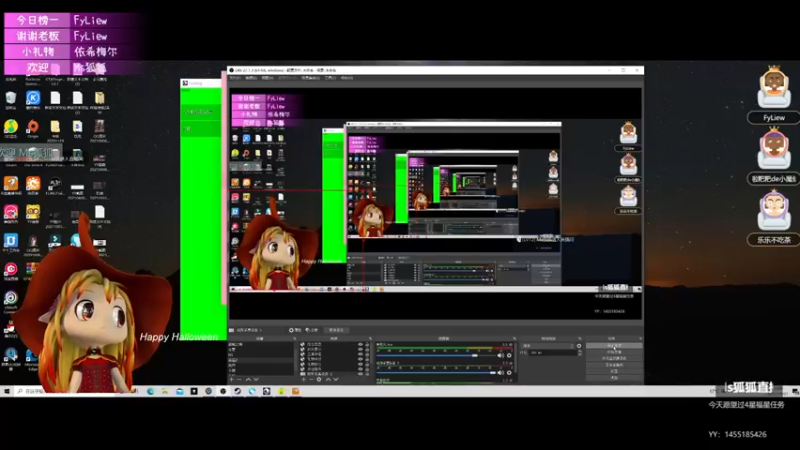
Task: Toggle the checkbox of the fourth source row
Action: 303,359
